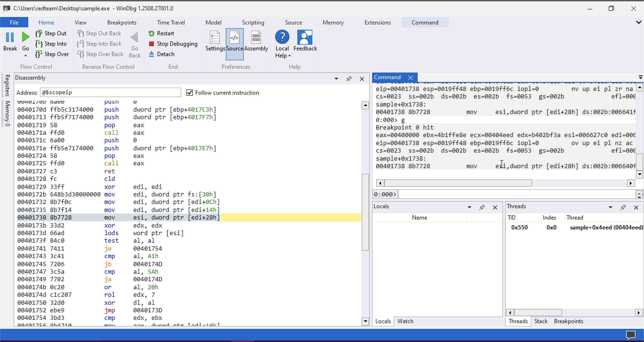Pin the Disassembly panel
644x342 pixels.
349,79
